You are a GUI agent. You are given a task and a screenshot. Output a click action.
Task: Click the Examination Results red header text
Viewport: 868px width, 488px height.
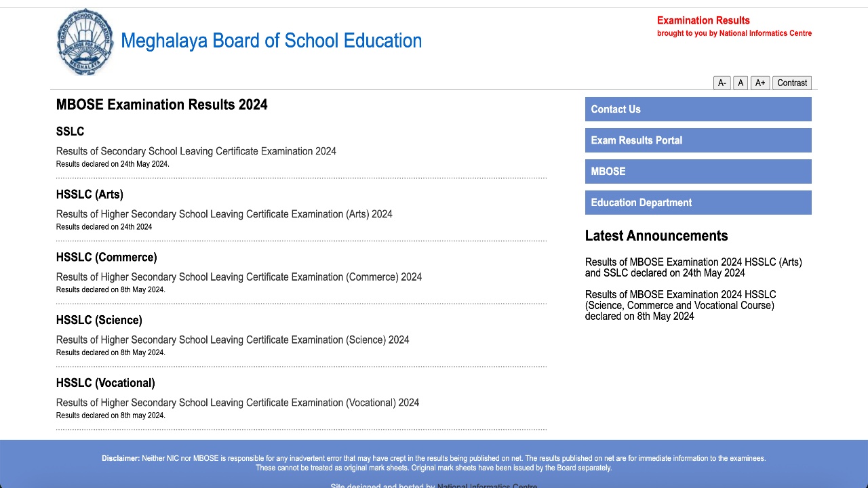pos(703,20)
